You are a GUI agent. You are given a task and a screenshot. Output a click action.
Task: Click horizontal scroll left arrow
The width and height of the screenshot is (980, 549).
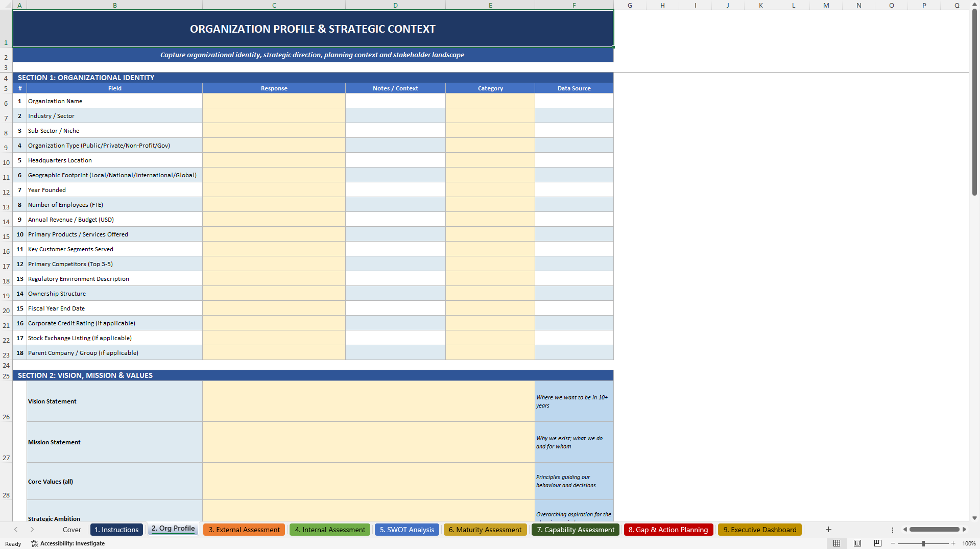point(905,530)
